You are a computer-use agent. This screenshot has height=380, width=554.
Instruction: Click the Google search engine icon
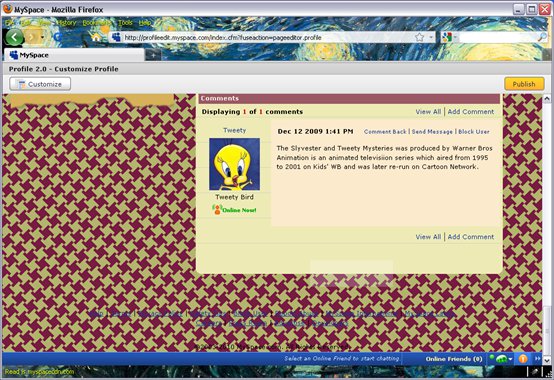(x=447, y=37)
